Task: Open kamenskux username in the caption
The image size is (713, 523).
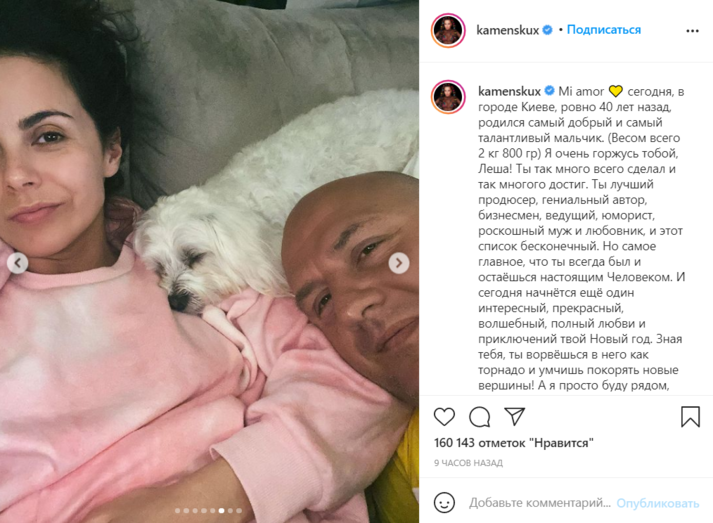Action: [509, 91]
